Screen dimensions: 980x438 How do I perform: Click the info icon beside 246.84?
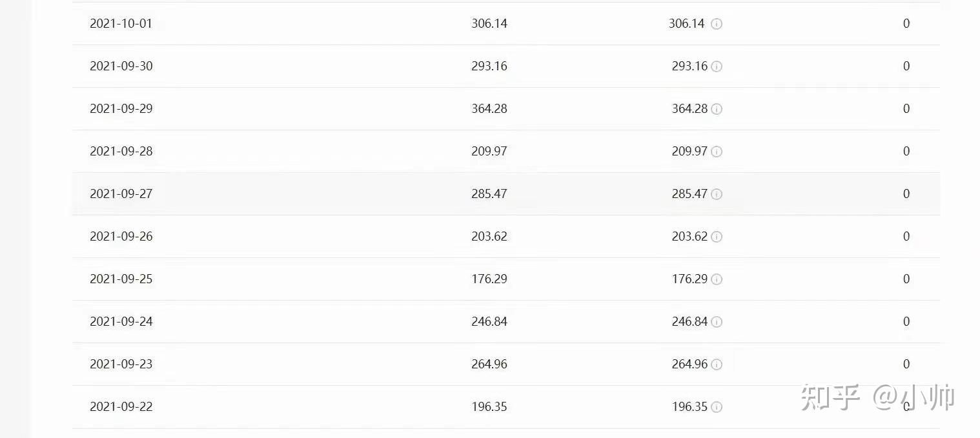pos(717,322)
